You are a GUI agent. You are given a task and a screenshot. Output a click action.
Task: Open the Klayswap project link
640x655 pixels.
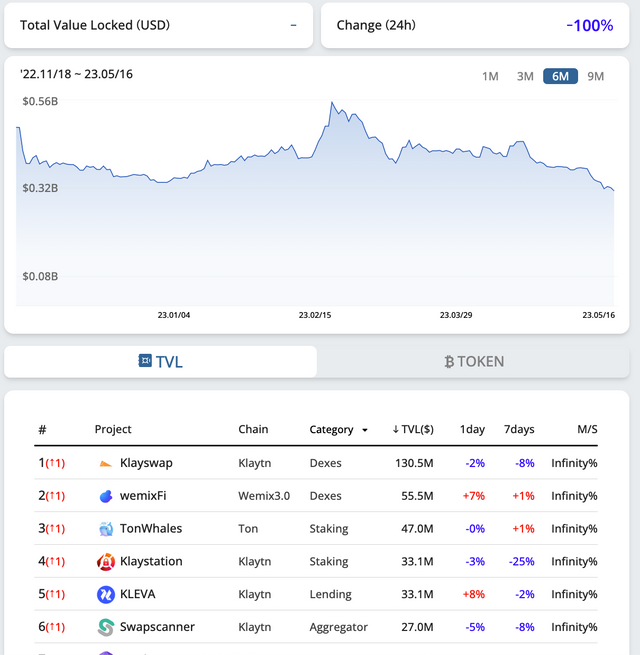pos(146,463)
